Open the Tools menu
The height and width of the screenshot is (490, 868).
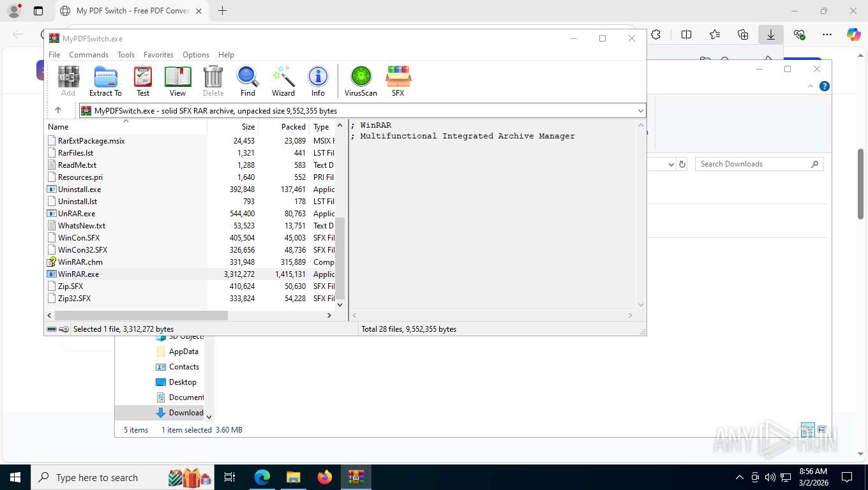click(x=126, y=55)
